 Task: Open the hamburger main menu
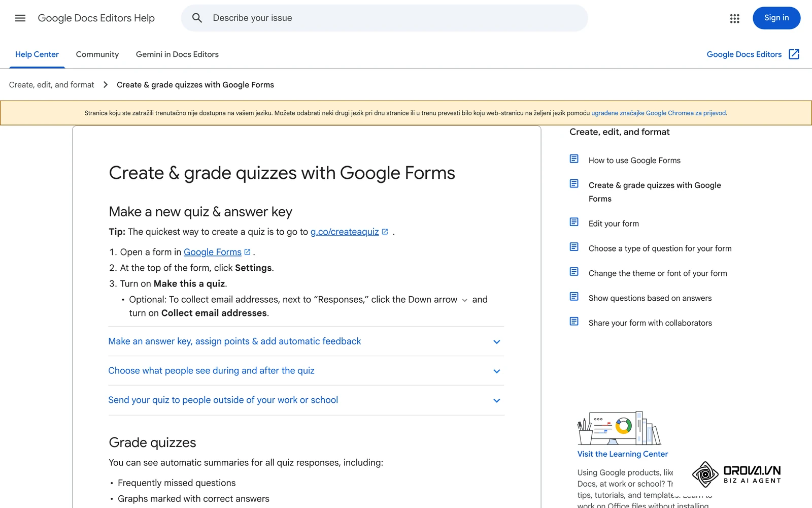[20, 18]
